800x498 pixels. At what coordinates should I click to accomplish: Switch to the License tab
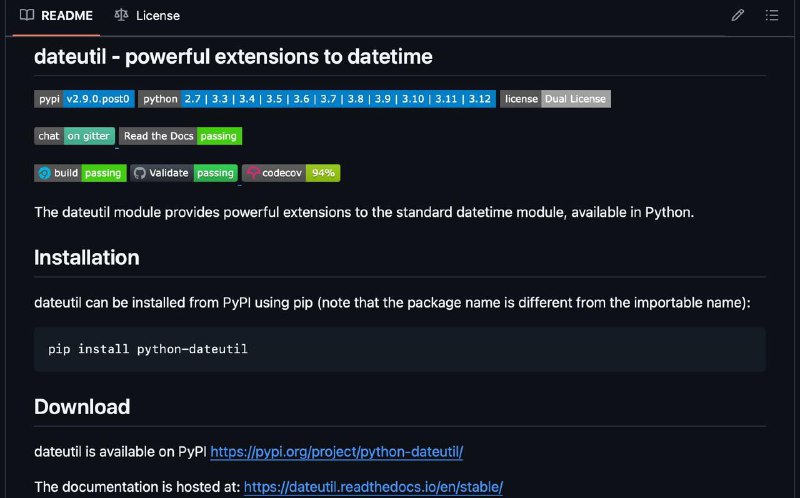[147, 16]
